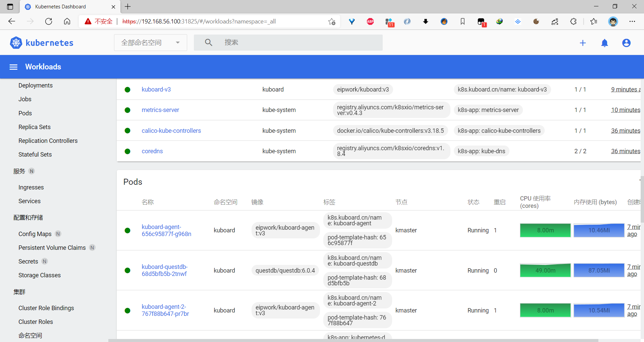
Task: Open Storage Classes in sidebar
Action: 40,275
